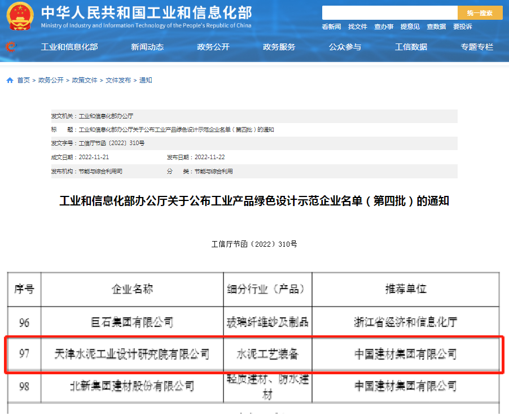Screen dimensions: 509x420
Task: Open the 要投诉 quick link
Action: tap(463, 27)
